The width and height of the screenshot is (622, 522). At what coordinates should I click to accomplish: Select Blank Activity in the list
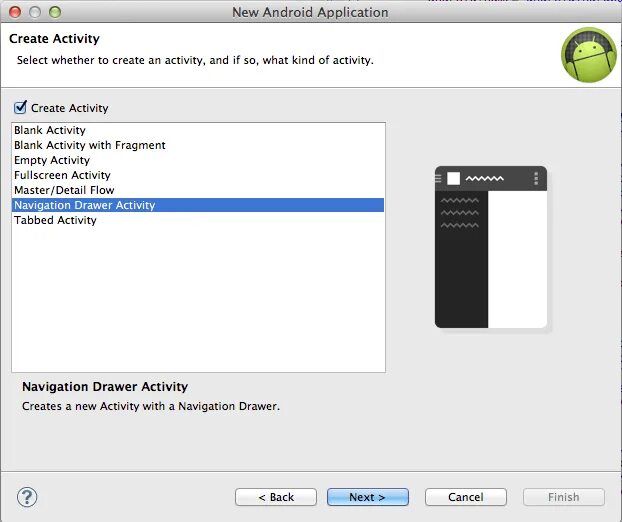click(x=198, y=130)
